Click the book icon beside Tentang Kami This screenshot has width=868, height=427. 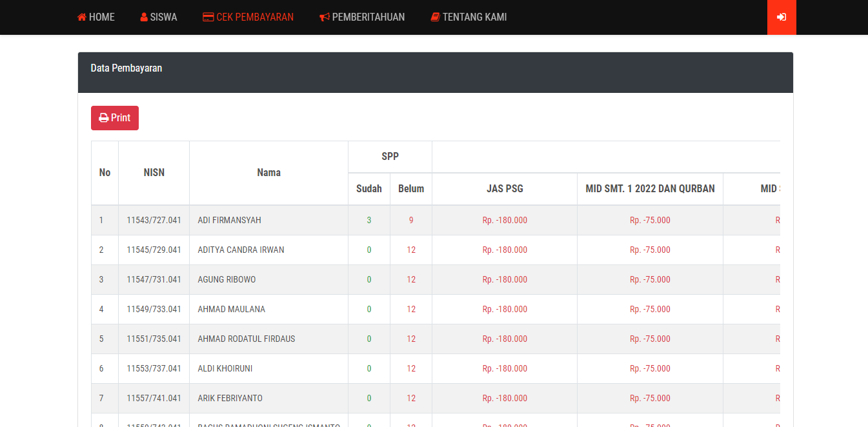pos(435,17)
